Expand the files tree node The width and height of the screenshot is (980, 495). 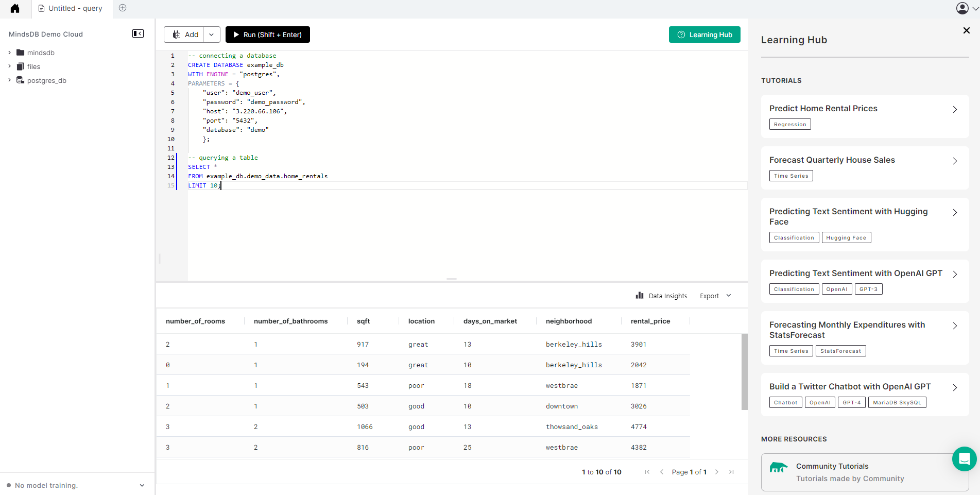tap(9, 66)
